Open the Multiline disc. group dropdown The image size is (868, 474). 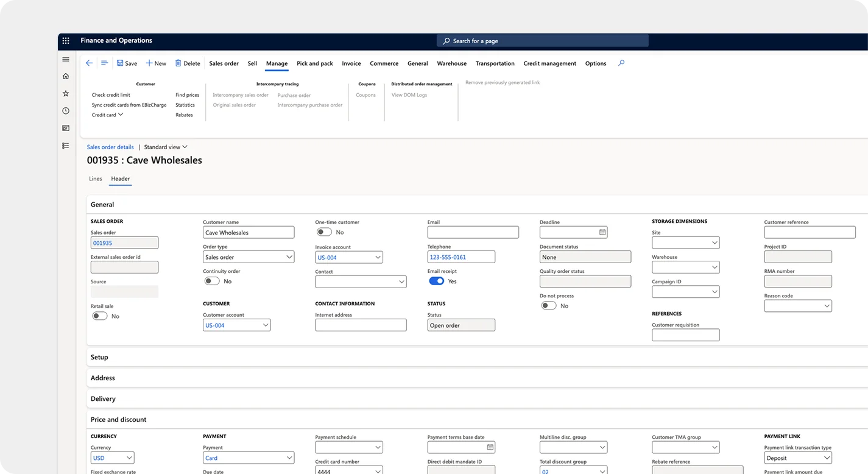602,447
